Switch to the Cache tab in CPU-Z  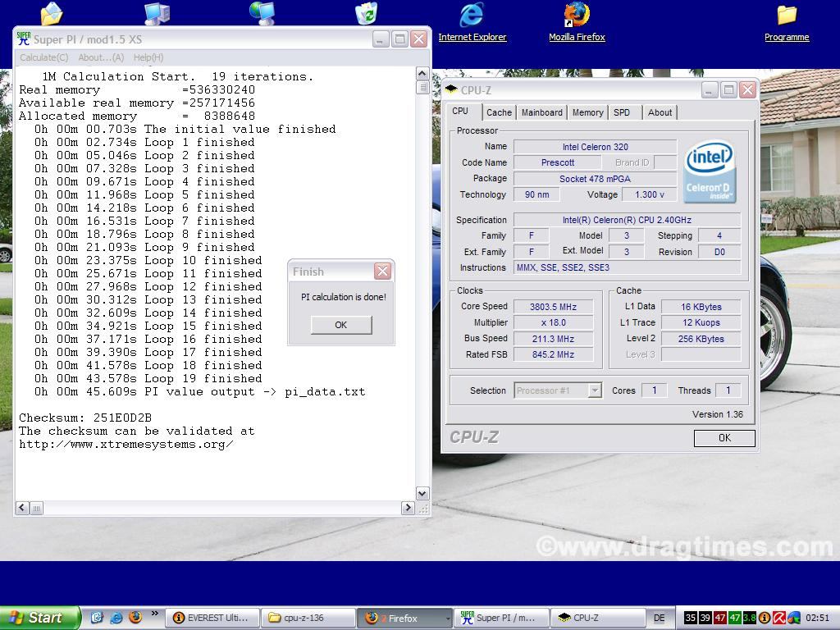point(499,112)
